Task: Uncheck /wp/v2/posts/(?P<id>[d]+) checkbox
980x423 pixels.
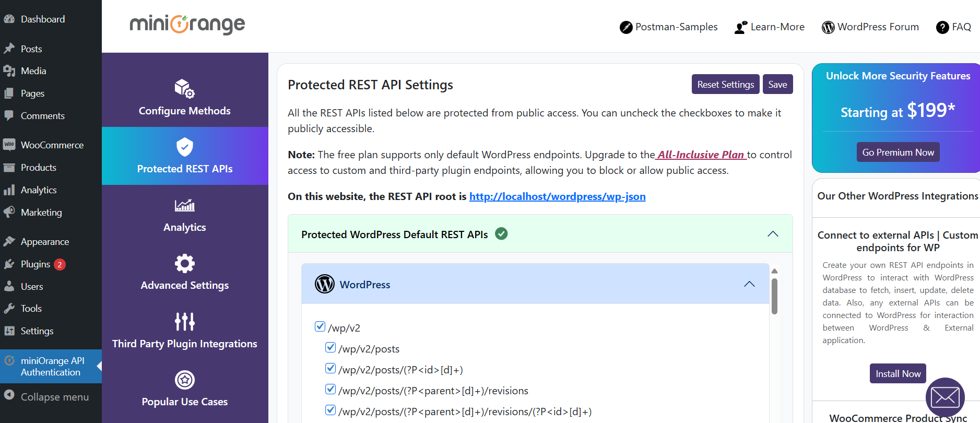Action: pos(330,368)
